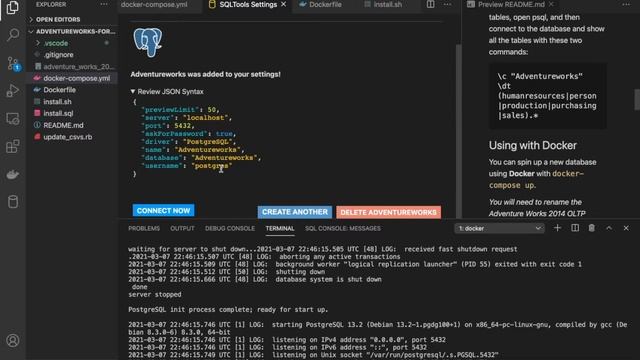Open install.sql in the file tree

pyautogui.click(x=58, y=113)
